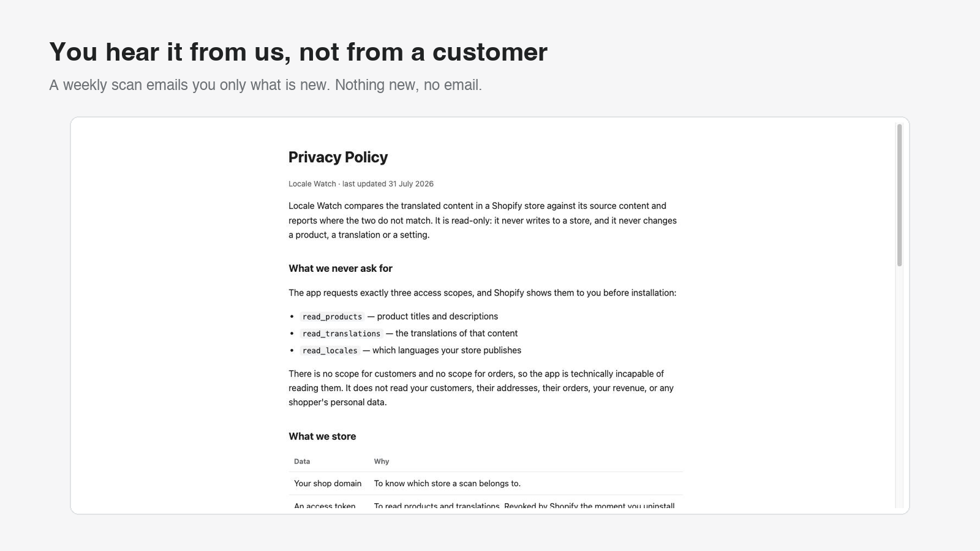This screenshot has height=551, width=980.
Task: Click the vertical scrollbar thumb in policy panel
Action: pos(899,195)
